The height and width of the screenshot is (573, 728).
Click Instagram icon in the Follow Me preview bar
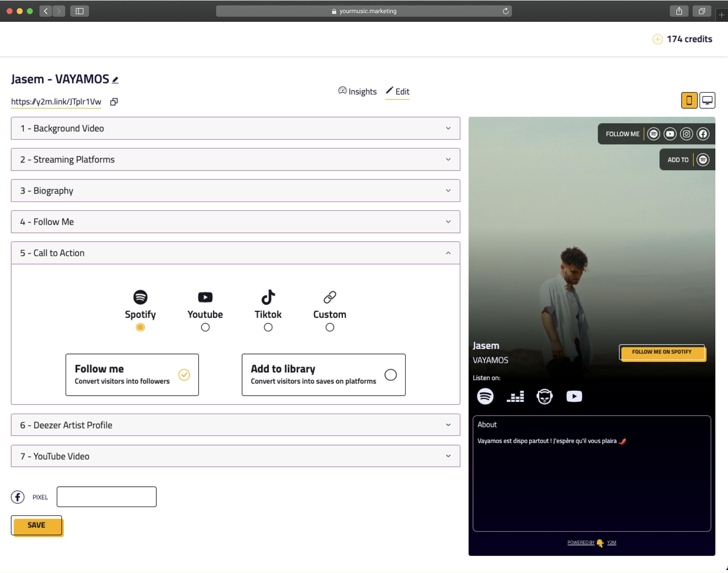click(x=686, y=134)
